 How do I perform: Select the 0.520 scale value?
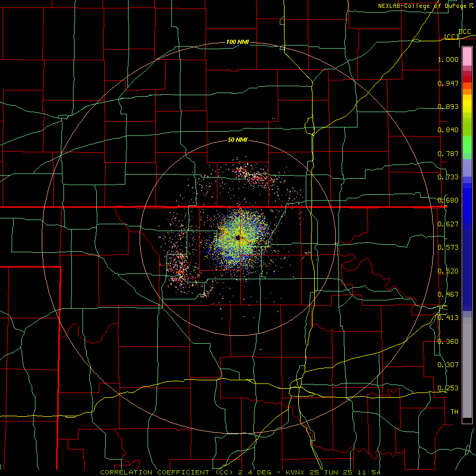point(448,271)
